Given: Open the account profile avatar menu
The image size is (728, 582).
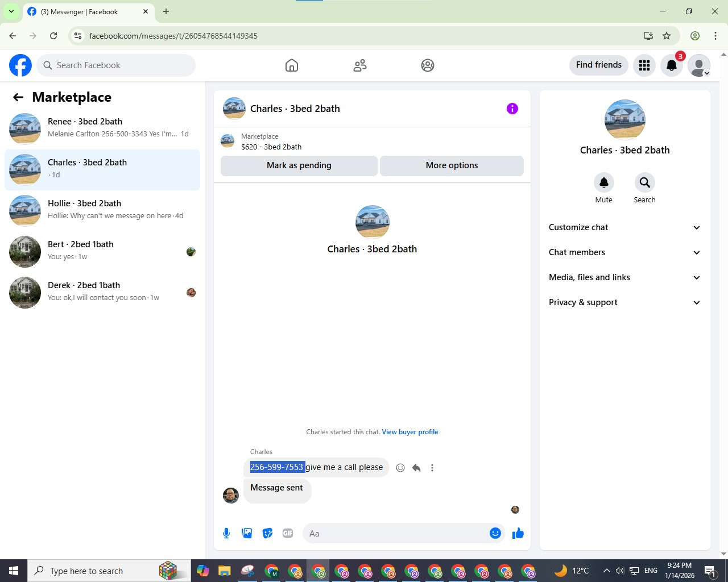Looking at the screenshot, I should (699, 65).
